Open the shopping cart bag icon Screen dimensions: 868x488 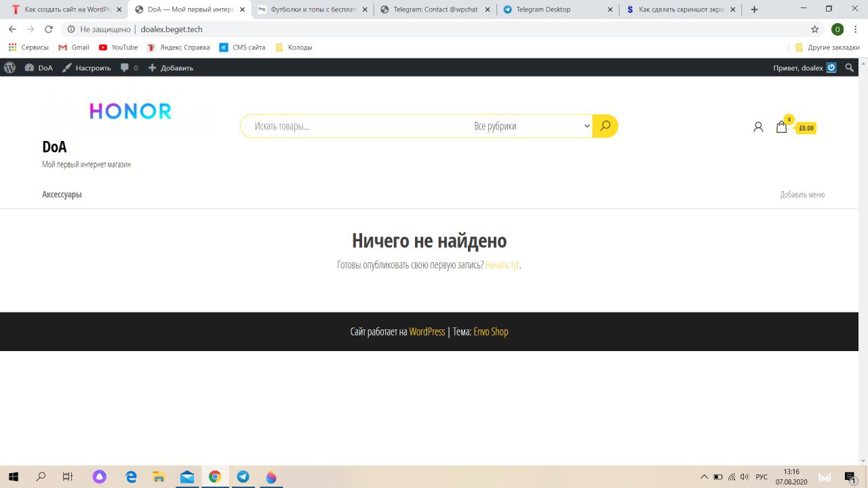[781, 126]
